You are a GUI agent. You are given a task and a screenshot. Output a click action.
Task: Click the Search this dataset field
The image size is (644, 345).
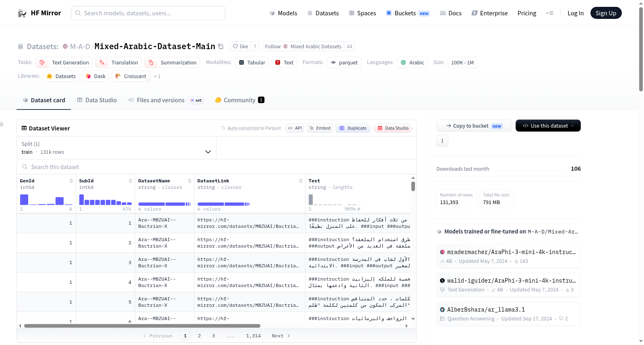(217, 167)
